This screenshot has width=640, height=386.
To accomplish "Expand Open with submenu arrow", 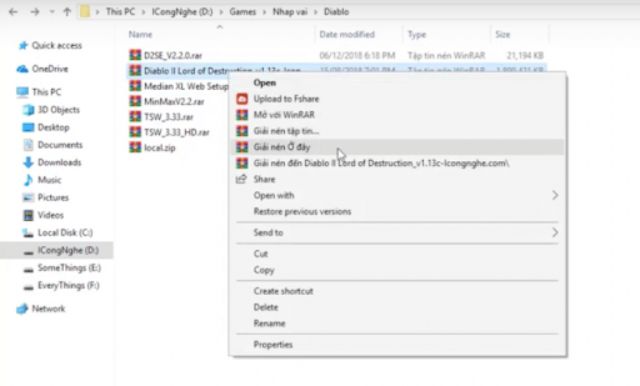I will tap(555, 195).
